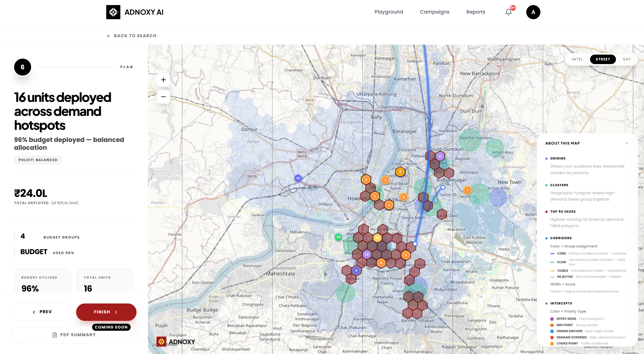Screen dimensions: 644x354
Task: Click the REJECTED corridor legend entry
Action: [585, 277]
